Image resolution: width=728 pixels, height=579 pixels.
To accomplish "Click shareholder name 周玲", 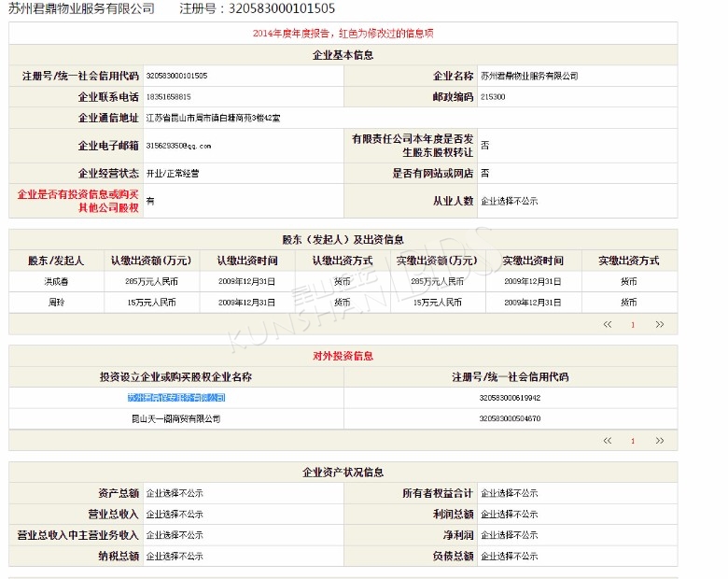I will (56, 303).
